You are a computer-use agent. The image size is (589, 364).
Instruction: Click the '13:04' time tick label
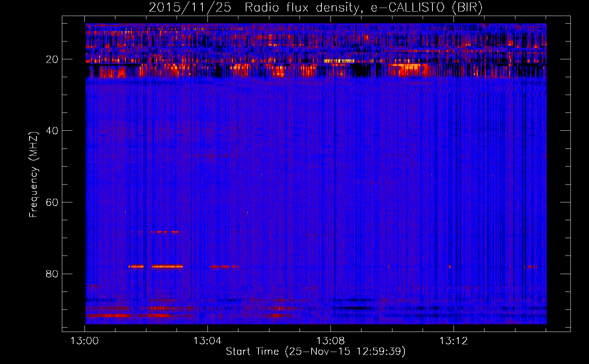(207, 341)
